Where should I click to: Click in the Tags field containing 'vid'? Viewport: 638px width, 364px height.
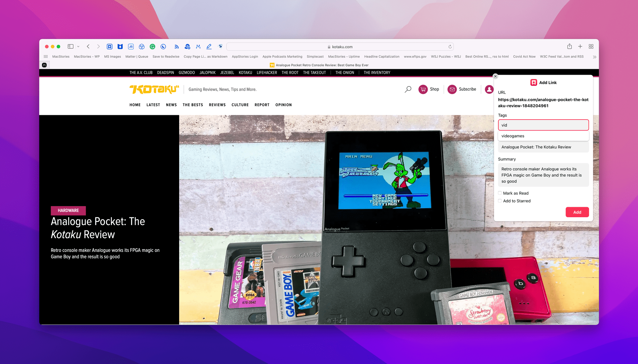(543, 125)
